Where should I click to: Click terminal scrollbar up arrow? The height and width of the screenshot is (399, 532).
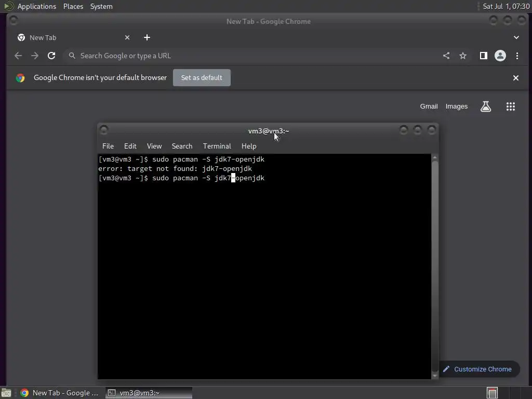435,157
